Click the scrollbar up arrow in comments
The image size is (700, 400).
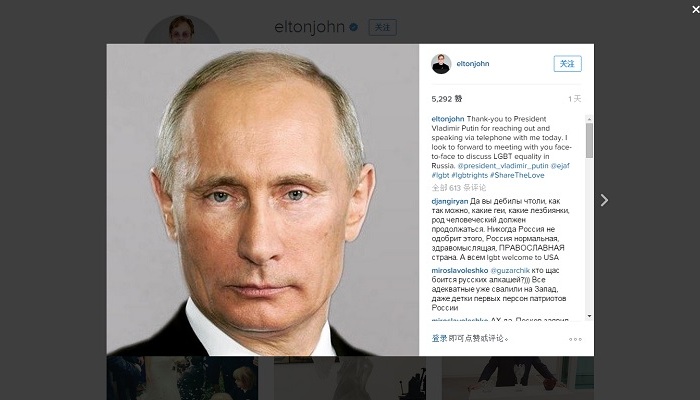tap(589, 119)
